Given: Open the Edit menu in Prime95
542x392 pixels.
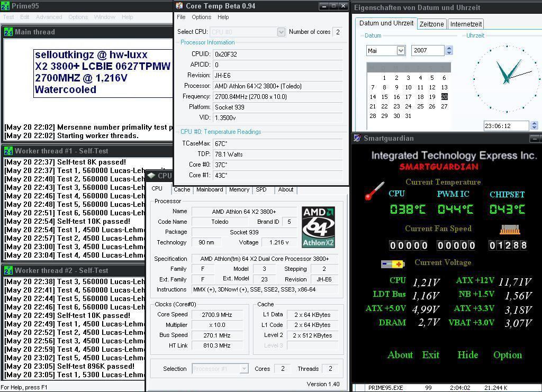Looking at the screenshot, I should (x=24, y=17).
